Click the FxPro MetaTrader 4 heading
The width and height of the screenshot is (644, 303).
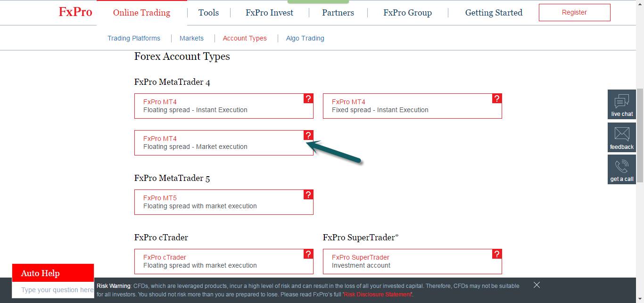click(x=172, y=82)
